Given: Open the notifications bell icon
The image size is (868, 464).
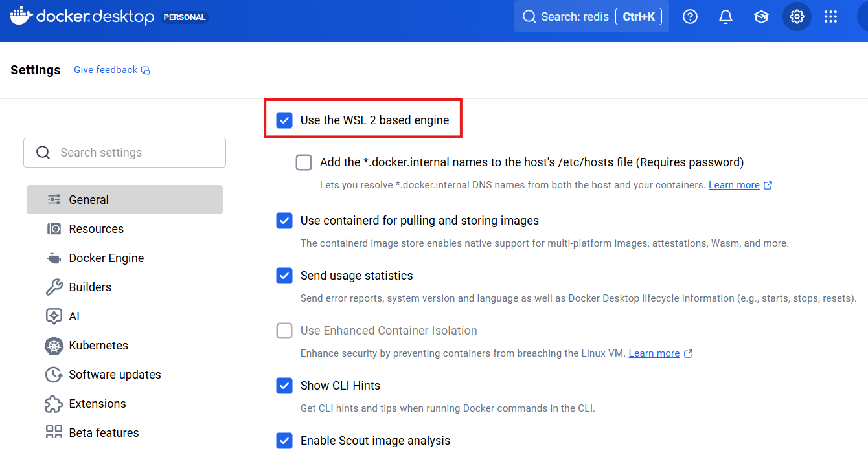Looking at the screenshot, I should click(726, 17).
